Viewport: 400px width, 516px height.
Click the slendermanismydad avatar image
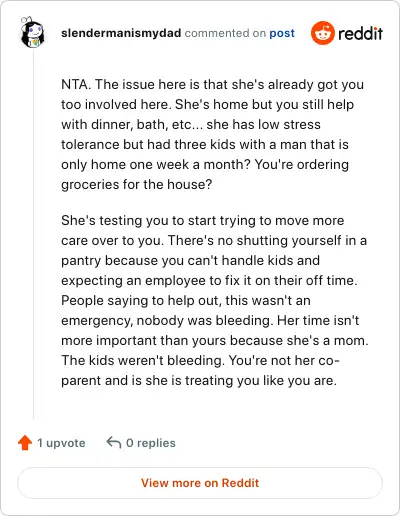click(32, 32)
